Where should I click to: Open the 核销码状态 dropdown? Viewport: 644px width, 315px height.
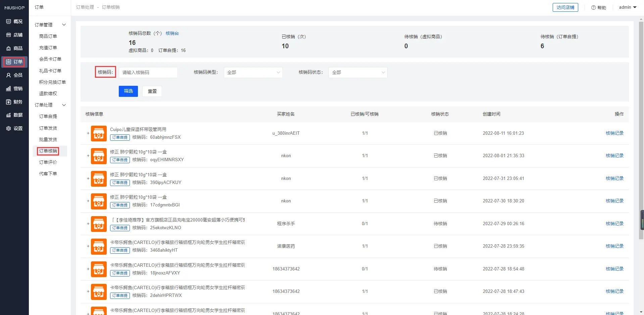click(358, 72)
